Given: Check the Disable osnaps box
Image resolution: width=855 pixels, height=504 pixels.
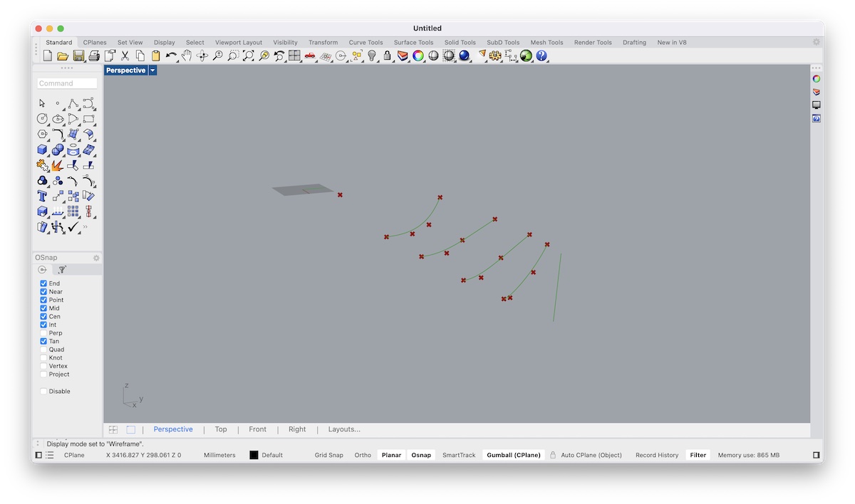Looking at the screenshot, I should pyautogui.click(x=43, y=392).
